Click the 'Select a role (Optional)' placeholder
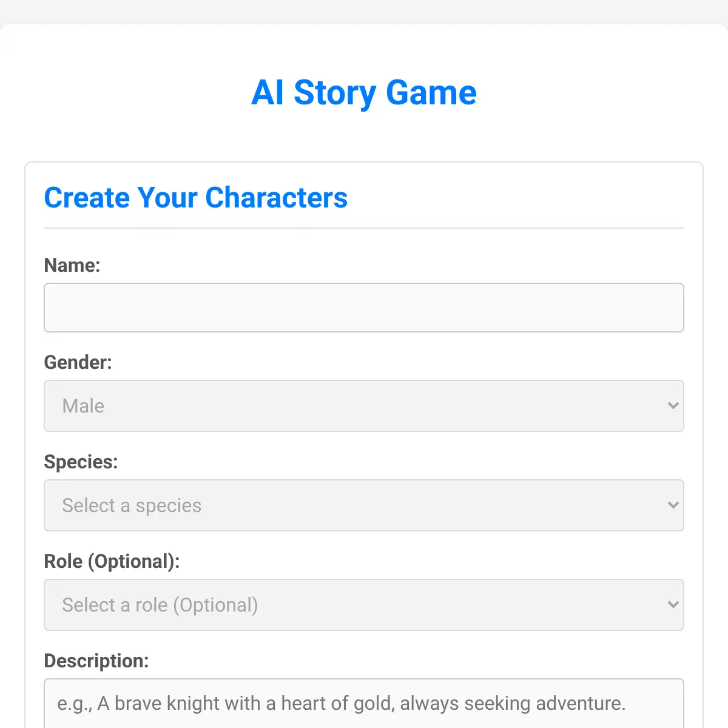The height and width of the screenshot is (728, 728). (160, 605)
